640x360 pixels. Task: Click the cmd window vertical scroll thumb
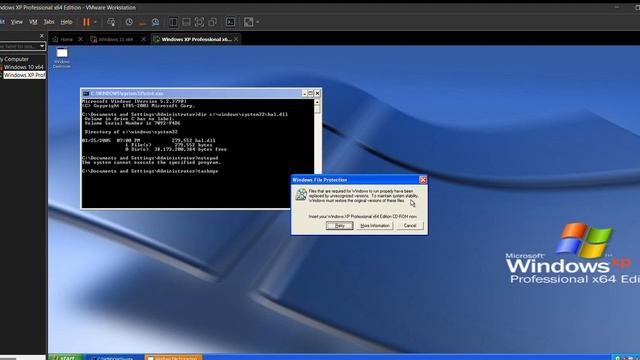click(317, 109)
